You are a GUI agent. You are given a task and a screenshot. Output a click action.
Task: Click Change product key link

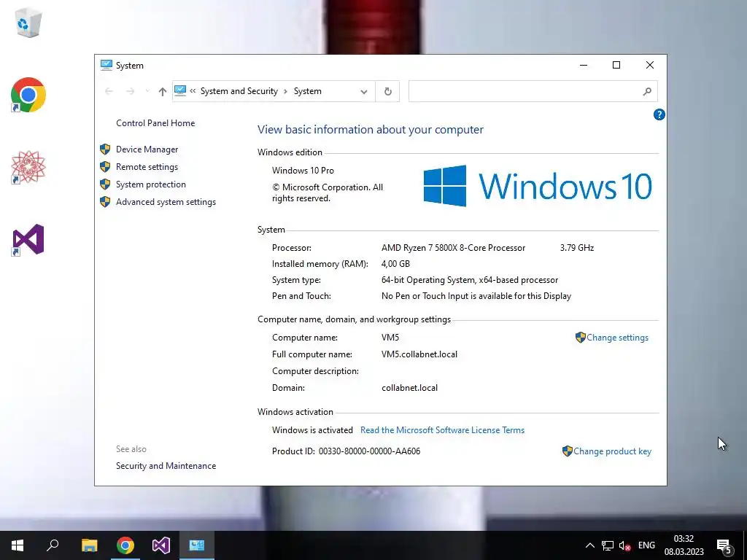(x=612, y=451)
